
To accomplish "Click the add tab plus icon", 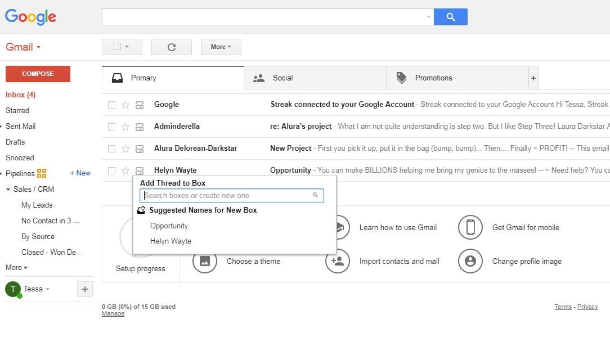I will tap(533, 78).
